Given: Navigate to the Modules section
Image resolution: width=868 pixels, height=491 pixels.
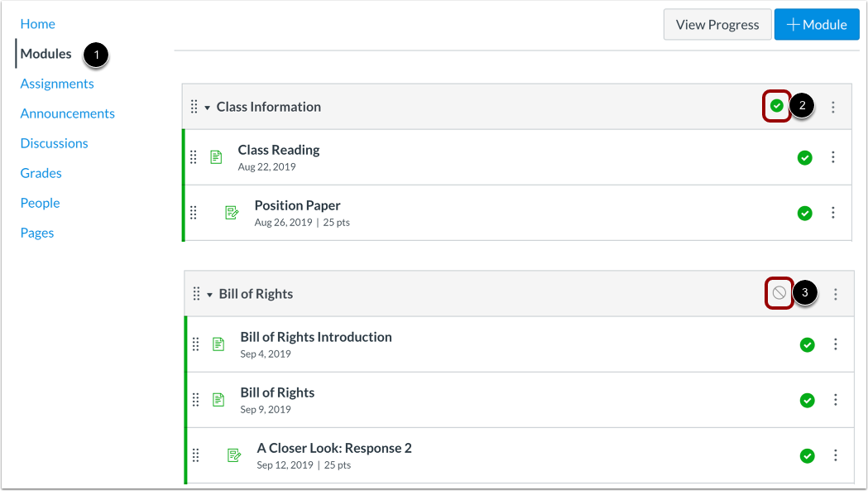Looking at the screenshot, I should pos(47,53).
